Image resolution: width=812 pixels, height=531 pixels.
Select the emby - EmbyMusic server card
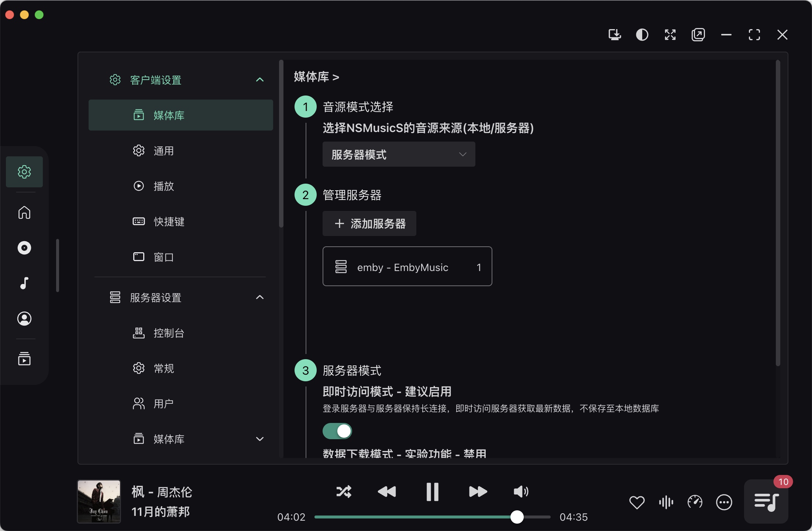pos(407,266)
